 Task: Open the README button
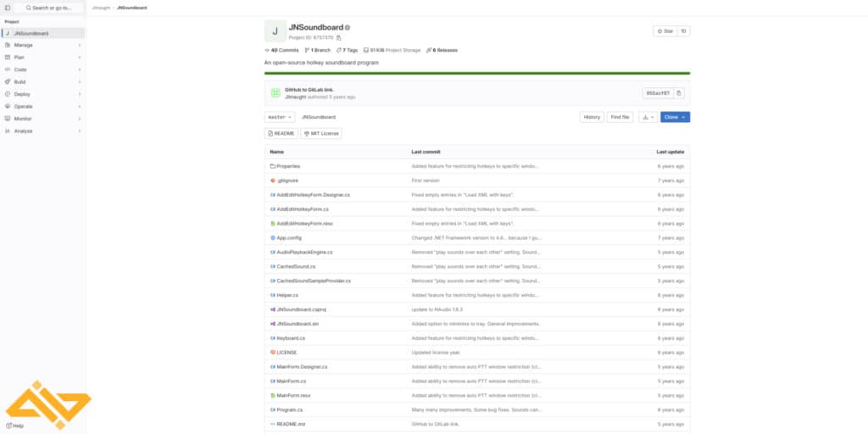point(281,133)
